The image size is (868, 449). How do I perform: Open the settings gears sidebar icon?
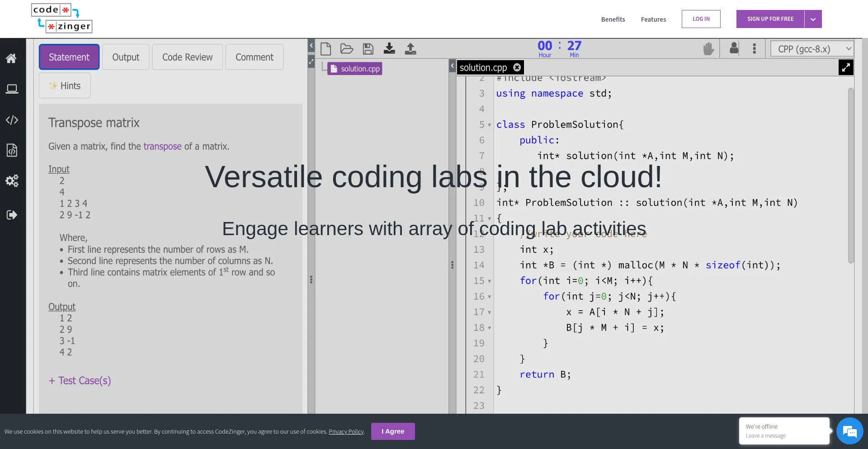pos(12,181)
